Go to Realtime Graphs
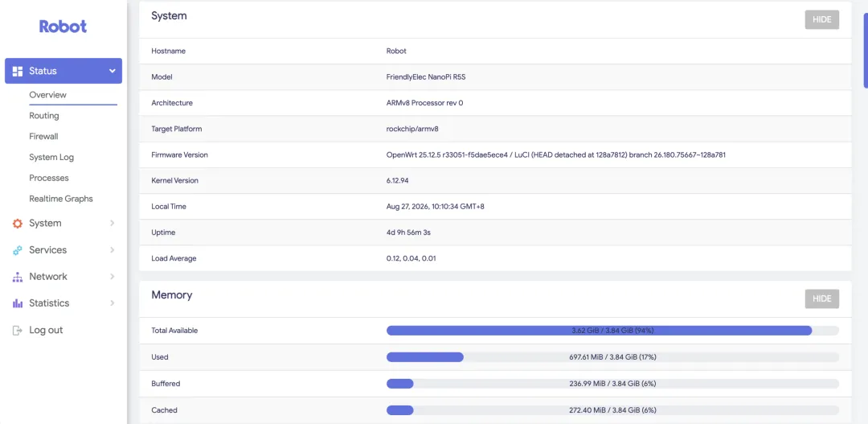 (x=61, y=199)
